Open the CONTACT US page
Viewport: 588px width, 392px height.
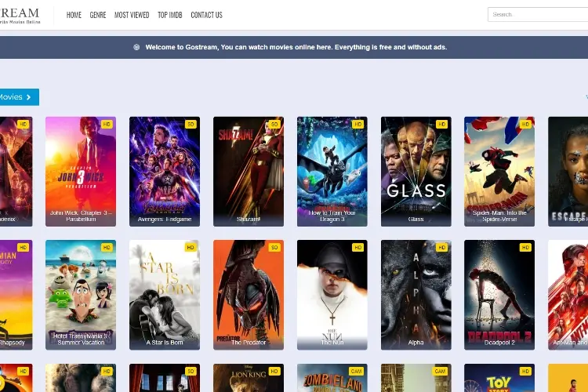207,15
